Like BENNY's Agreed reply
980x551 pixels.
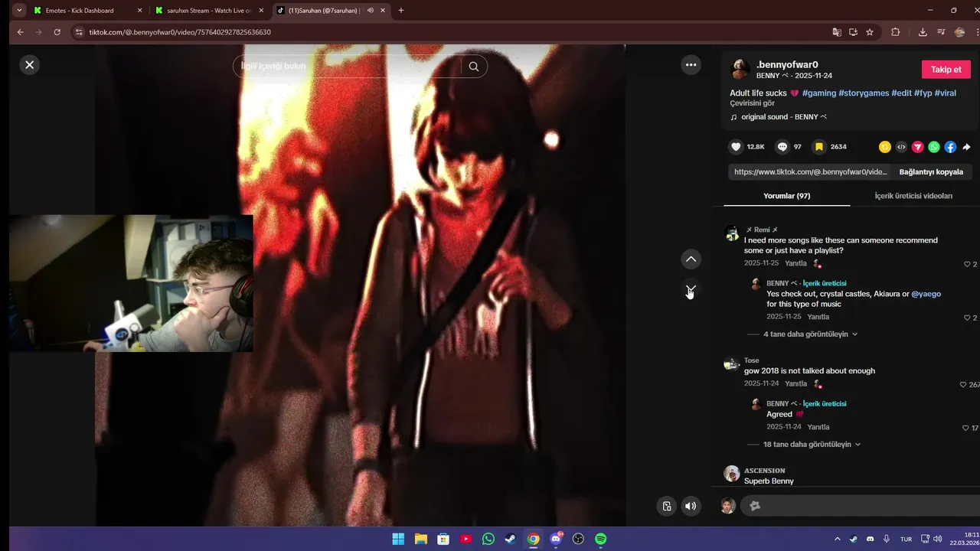tap(965, 429)
